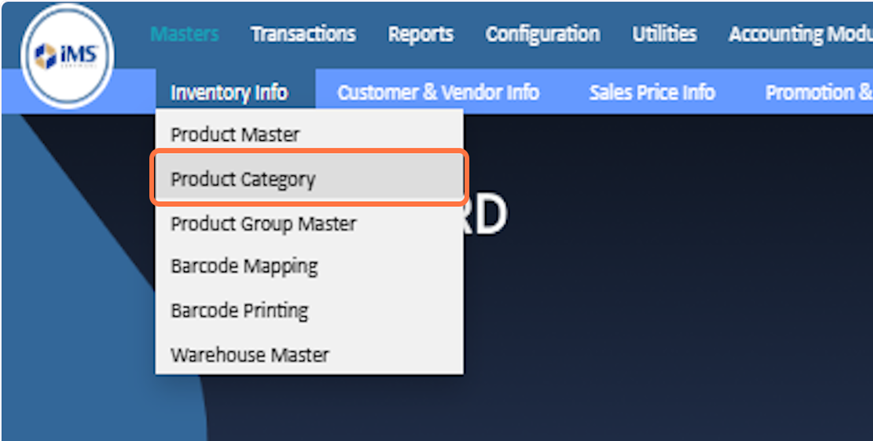
Task: Click the partially hidden dashboard heading
Action: click(x=487, y=214)
